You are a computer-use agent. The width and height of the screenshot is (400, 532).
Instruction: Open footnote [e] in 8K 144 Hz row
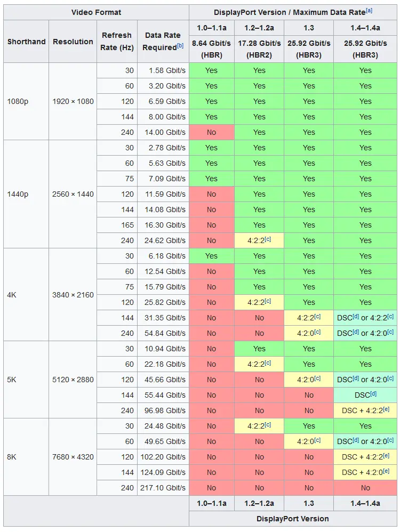pos(386,471)
